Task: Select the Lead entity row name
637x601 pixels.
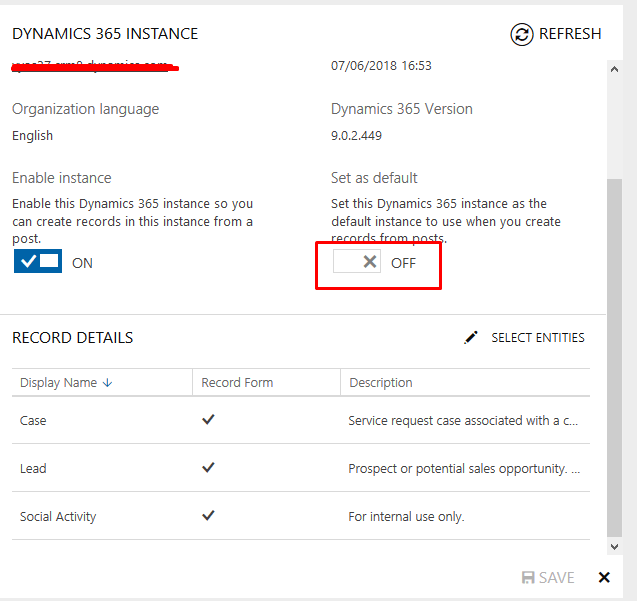Action: click(x=33, y=469)
